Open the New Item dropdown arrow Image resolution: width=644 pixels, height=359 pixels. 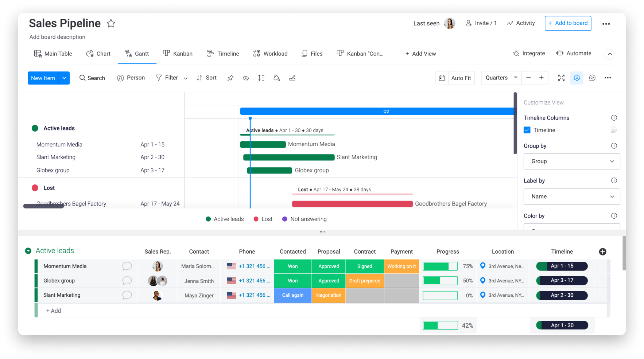[64, 78]
